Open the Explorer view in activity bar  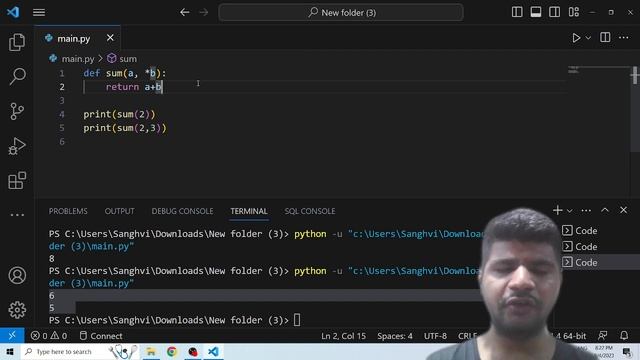coord(17,42)
